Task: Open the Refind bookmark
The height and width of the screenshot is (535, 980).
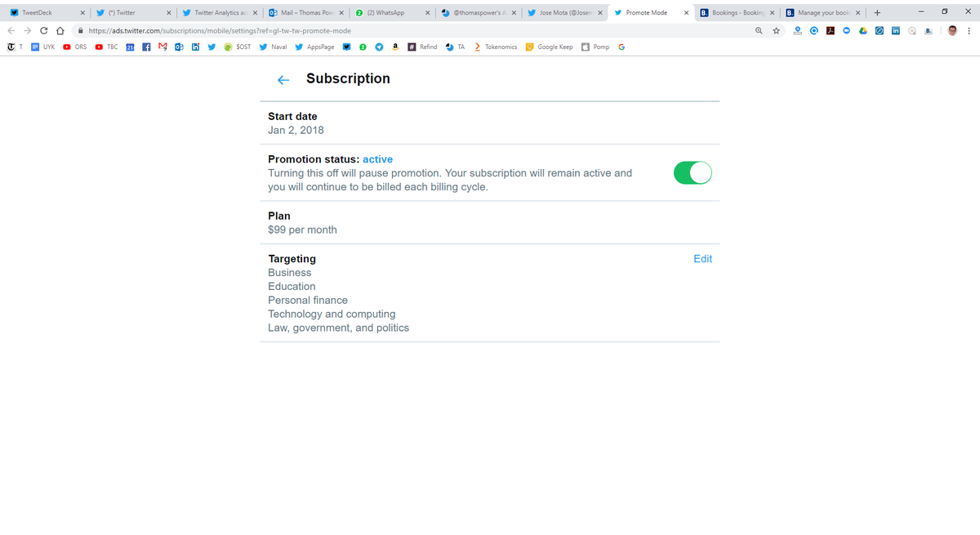Action: 423,47
